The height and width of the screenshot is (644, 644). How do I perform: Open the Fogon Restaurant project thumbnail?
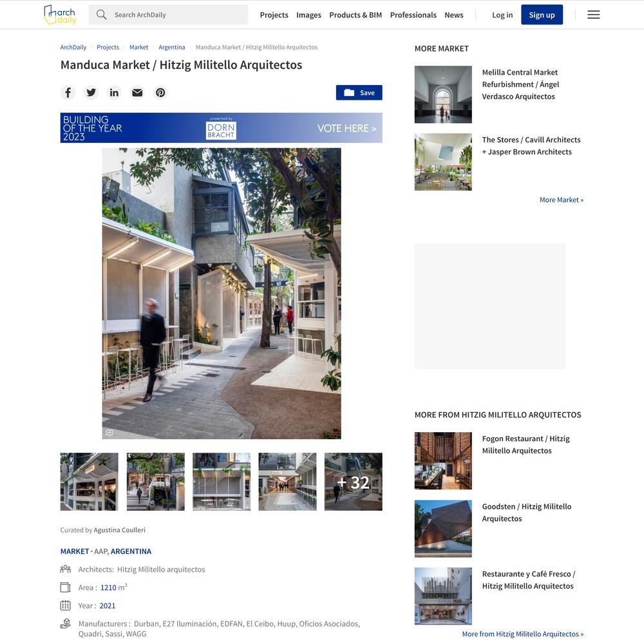pos(443,461)
